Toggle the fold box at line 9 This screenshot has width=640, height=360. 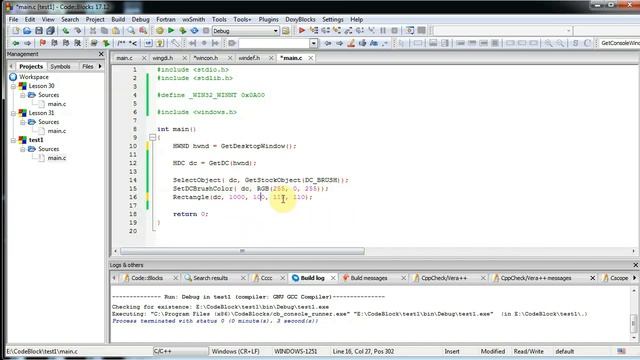click(152, 138)
